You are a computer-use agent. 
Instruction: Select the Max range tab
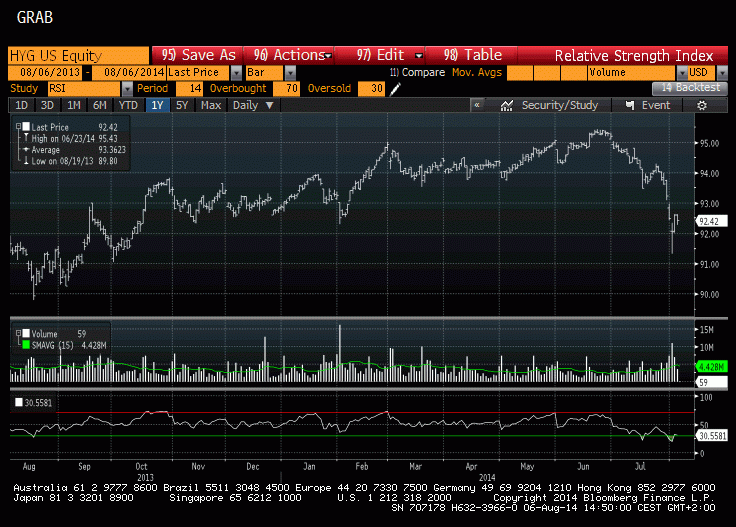(211, 105)
